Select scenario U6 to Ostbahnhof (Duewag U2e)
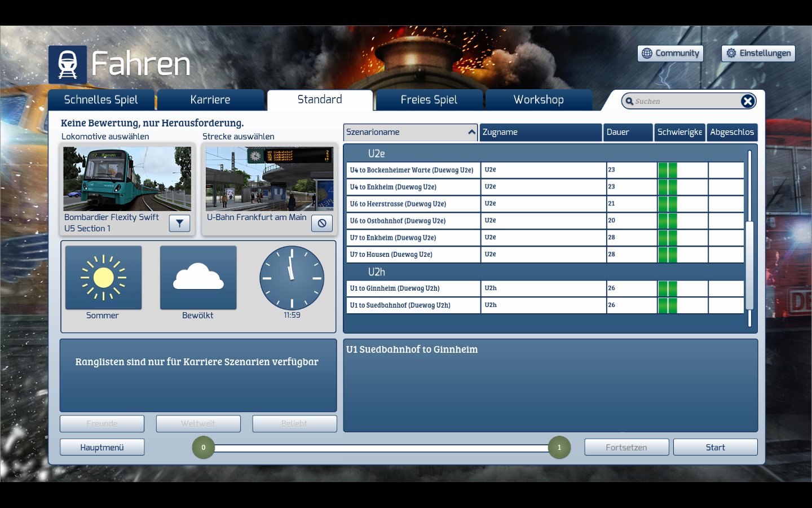 coord(413,221)
